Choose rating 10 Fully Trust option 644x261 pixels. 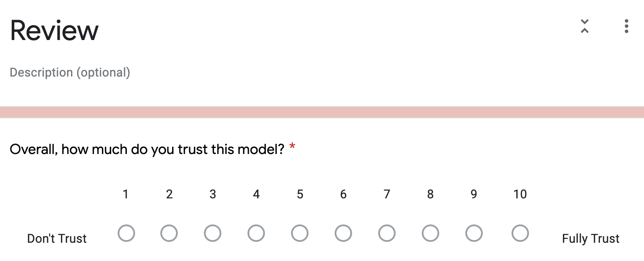click(520, 233)
